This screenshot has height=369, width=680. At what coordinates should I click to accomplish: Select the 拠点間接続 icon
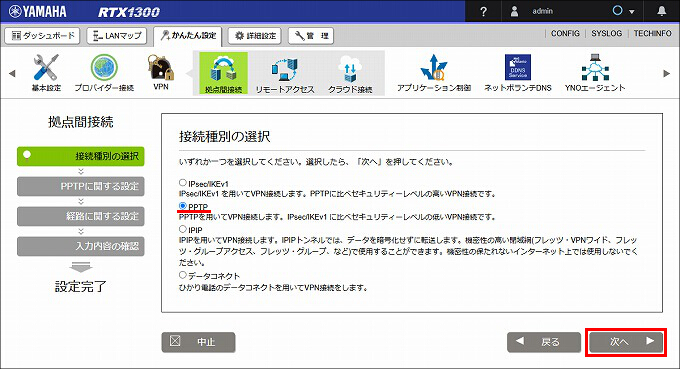[223, 73]
